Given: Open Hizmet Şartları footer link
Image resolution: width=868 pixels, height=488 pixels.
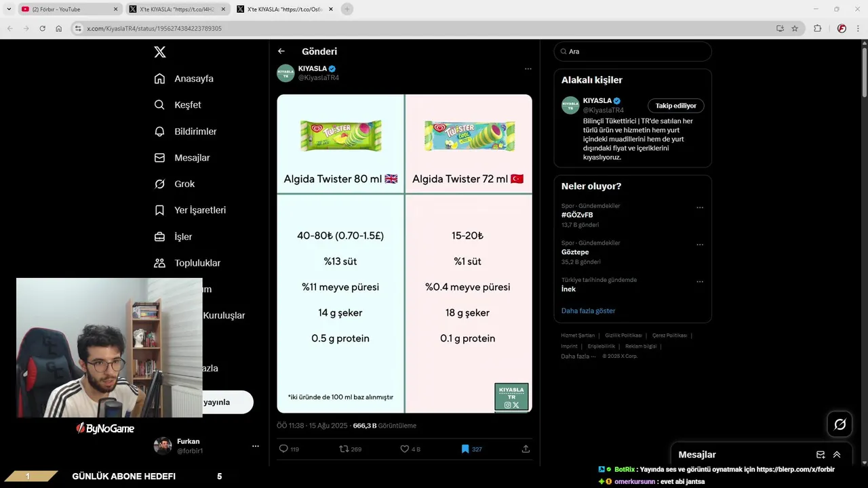Looking at the screenshot, I should [x=578, y=335].
